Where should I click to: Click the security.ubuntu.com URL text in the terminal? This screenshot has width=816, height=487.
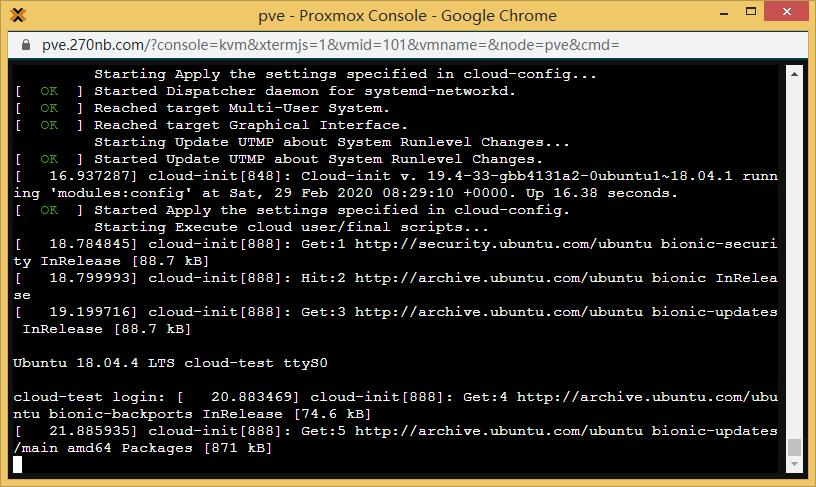(503, 244)
